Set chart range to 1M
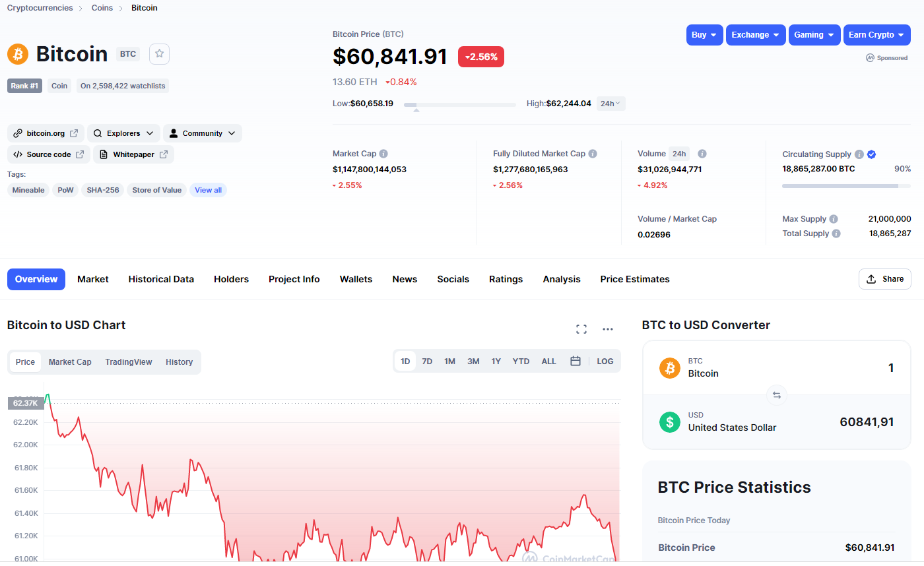The image size is (924, 566). tap(449, 362)
